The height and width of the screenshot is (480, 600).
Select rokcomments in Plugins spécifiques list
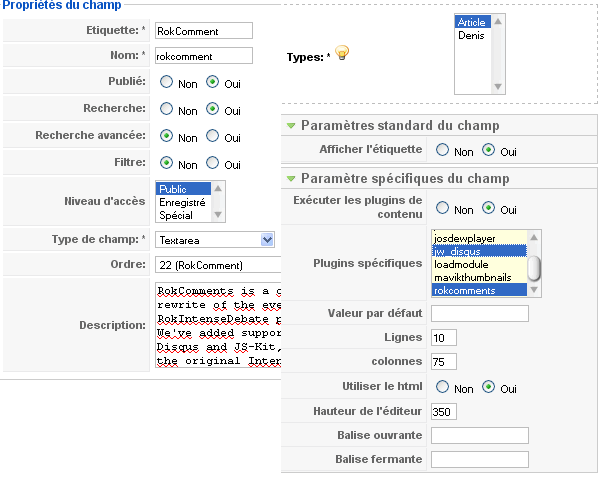point(479,291)
